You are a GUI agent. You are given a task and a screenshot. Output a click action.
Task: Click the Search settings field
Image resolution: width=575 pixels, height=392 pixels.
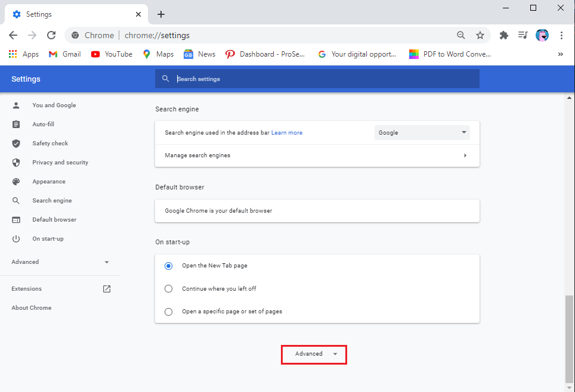(322, 79)
